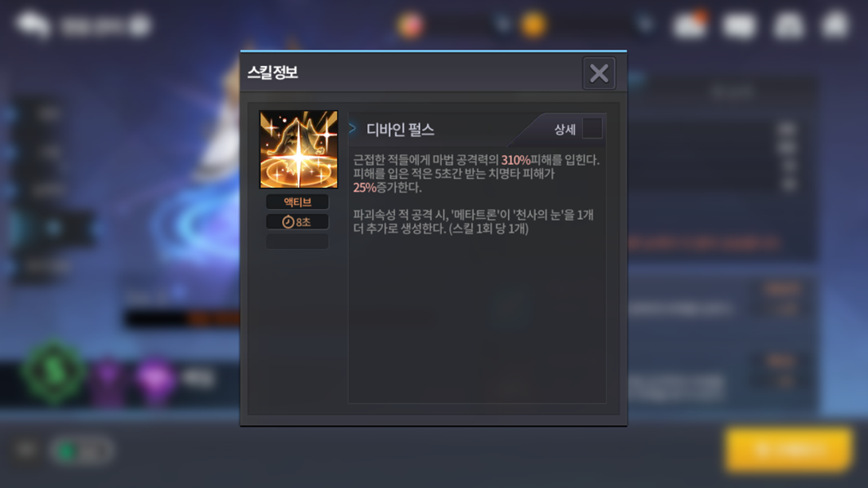This screenshot has height=488, width=868.
Task: Click the orange progress bar behind dialog
Action: 184,319
